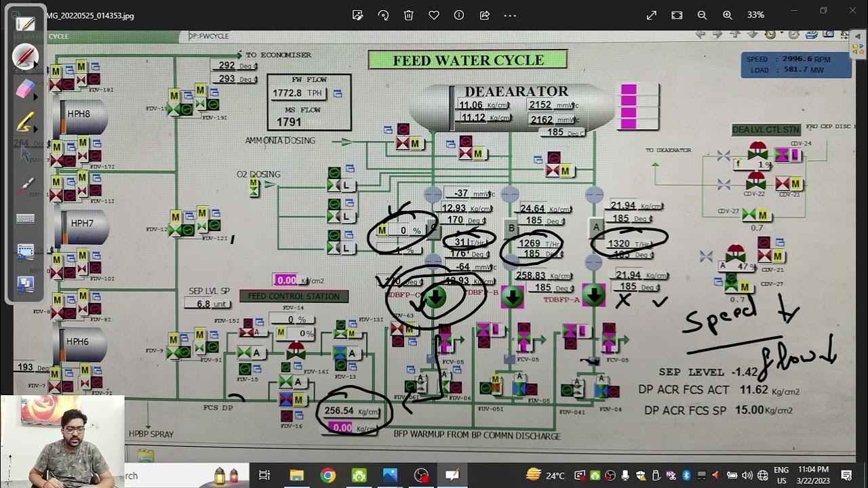Open the See more three-dots menu

point(510,15)
